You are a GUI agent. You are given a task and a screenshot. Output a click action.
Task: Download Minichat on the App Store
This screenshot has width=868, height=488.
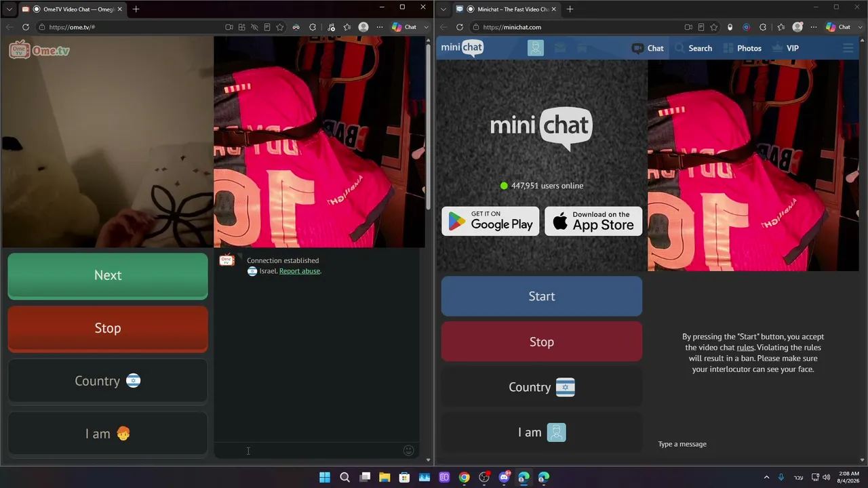[x=593, y=221]
